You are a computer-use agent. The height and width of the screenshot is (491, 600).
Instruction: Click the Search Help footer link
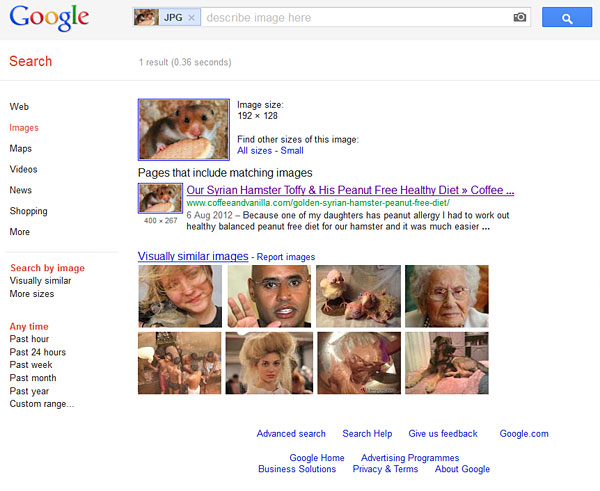[x=367, y=434]
